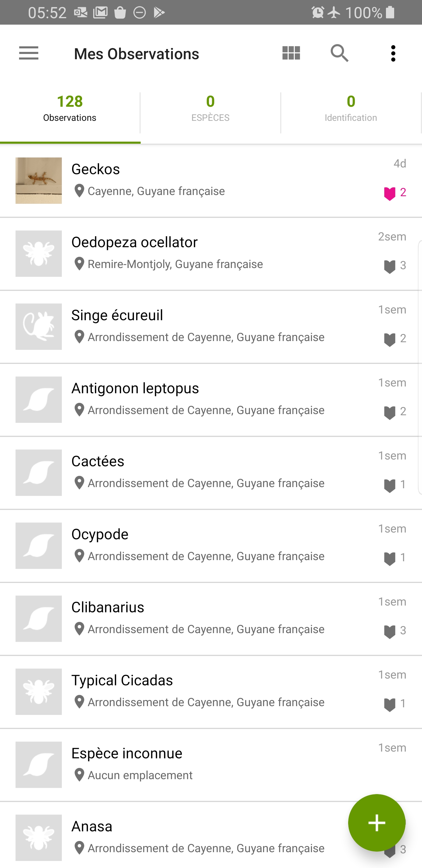Open the Singe écureuil placeholder thumbnail
This screenshot has width=422, height=868.
pyautogui.click(x=39, y=326)
